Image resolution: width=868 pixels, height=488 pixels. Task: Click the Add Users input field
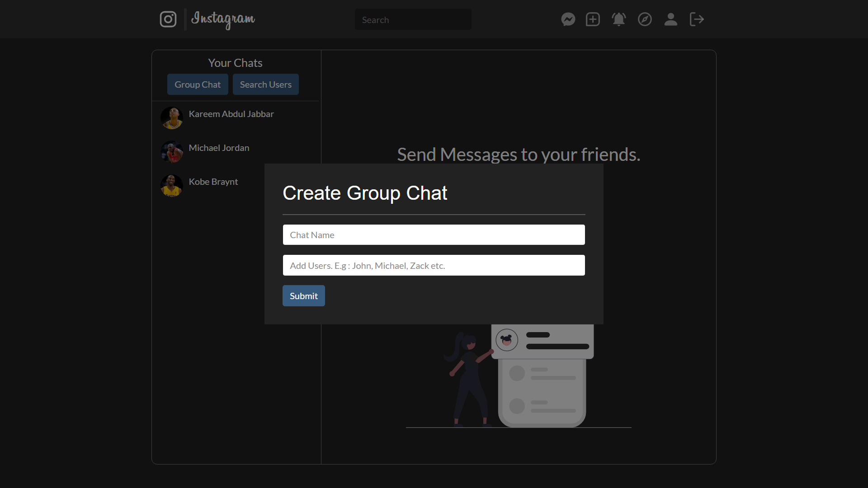pyautogui.click(x=434, y=265)
